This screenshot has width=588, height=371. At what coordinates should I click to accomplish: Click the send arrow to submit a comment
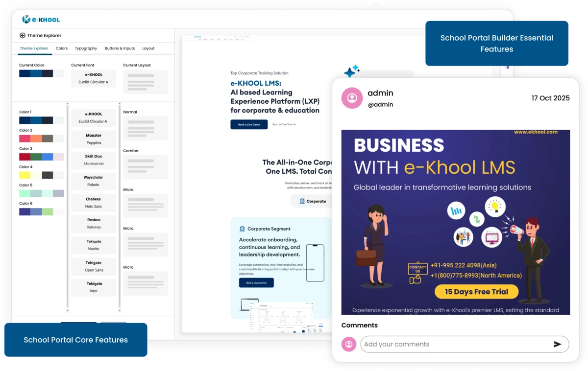click(x=558, y=344)
